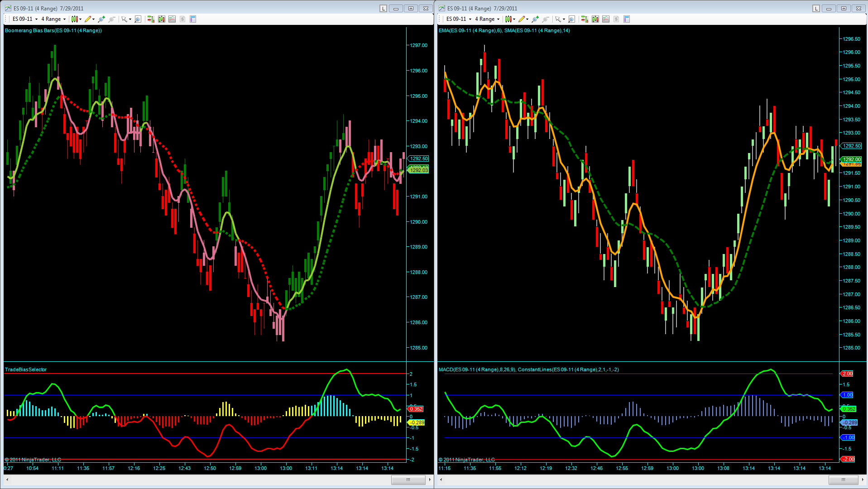Click the L link button on left chart
Viewport: 868px width, 489px height.
(383, 8)
